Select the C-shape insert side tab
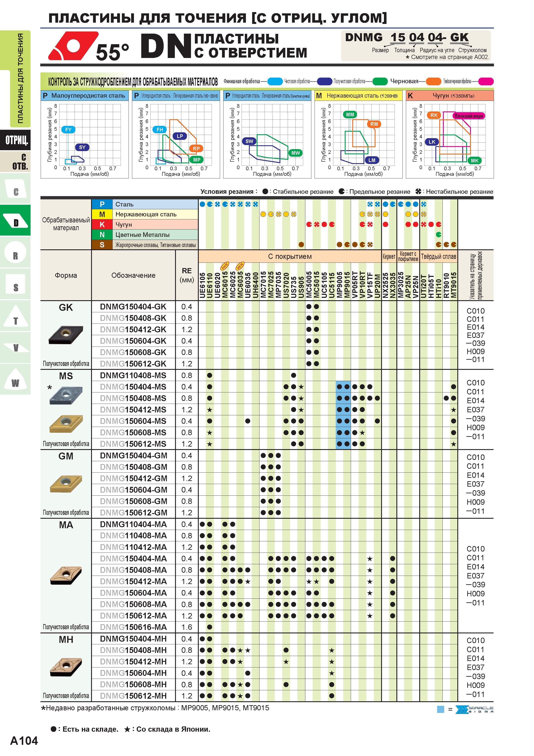Viewport: 534px width, 756px height. point(16,189)
